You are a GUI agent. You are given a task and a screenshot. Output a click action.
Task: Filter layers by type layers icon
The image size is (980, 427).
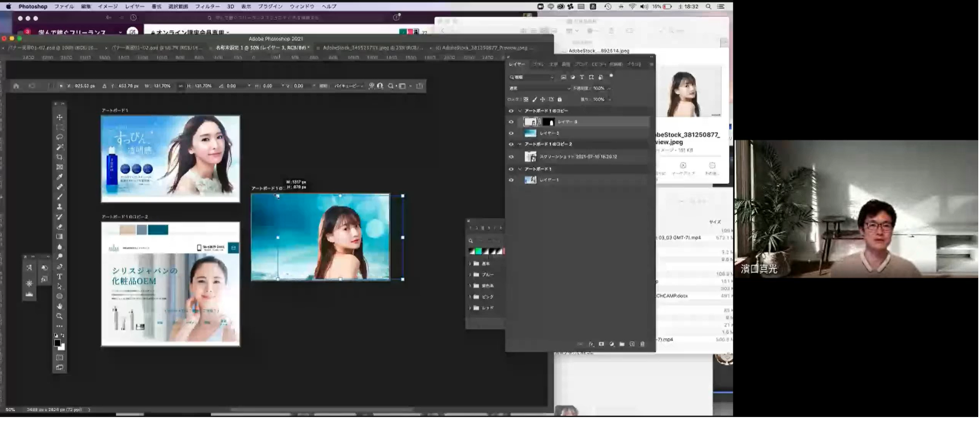[x=582, y=77]
